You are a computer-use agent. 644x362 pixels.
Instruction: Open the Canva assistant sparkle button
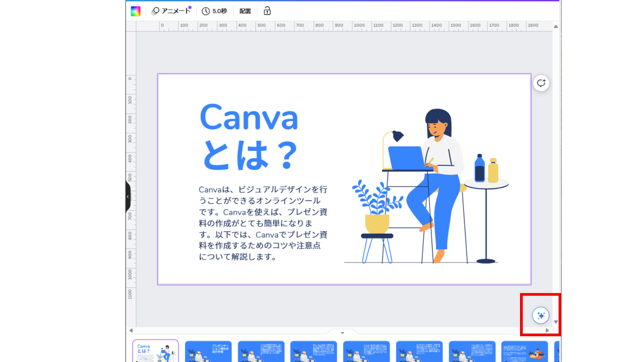tap(541, 315)
